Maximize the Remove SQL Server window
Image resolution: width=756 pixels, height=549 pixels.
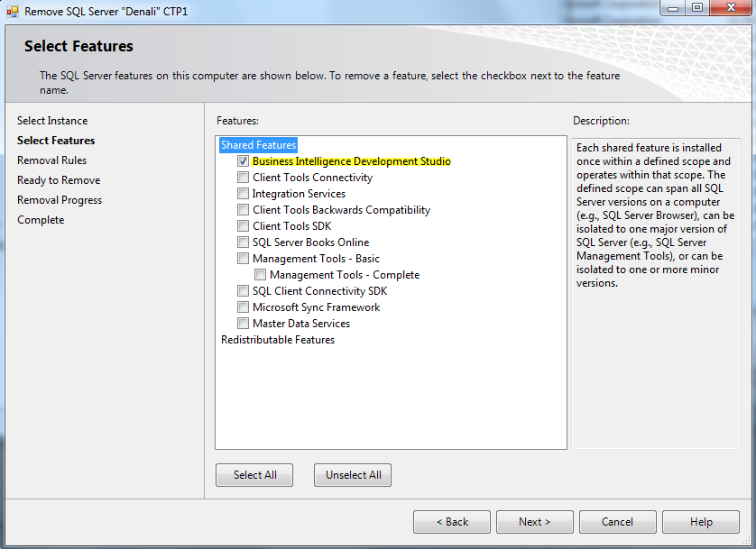697,8
